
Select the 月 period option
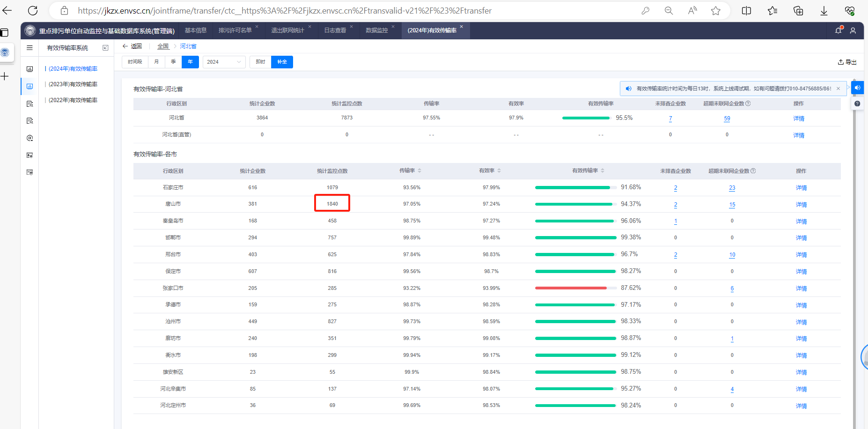pyautogui.click(x=156, y=62)
